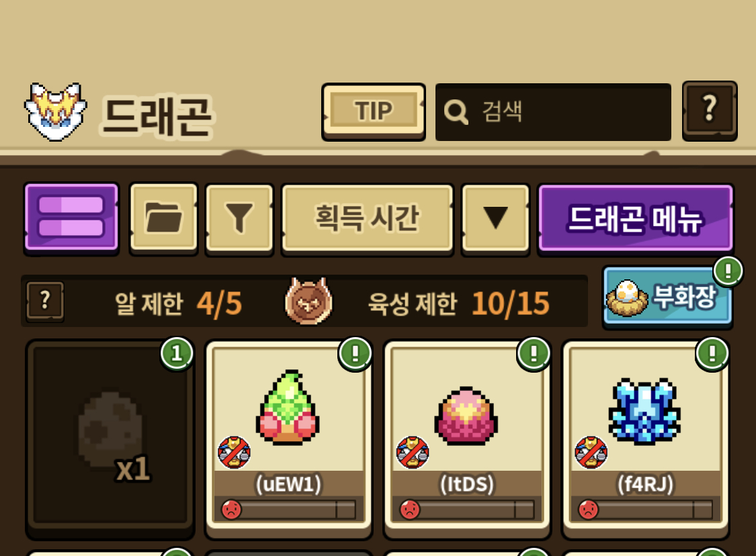This screenshot has height=556, width=756.
Task: Select the dark egg x1 slot
Action: pos(110,439)
